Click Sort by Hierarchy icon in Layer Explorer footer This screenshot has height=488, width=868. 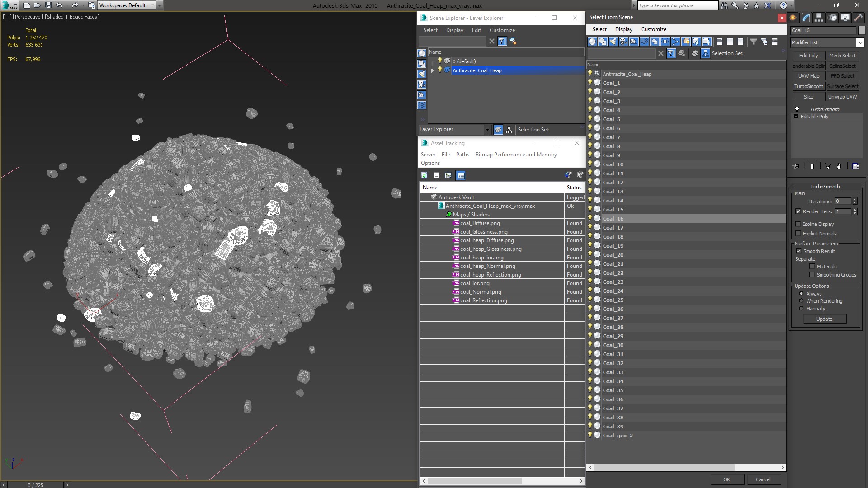[x=509, y=130]
